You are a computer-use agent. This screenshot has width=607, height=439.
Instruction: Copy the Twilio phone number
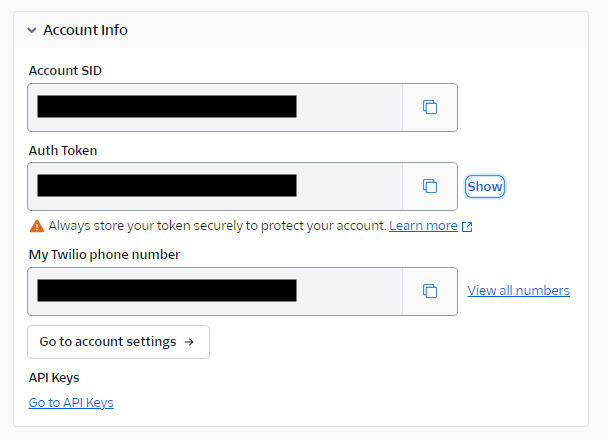pos(430,291)
